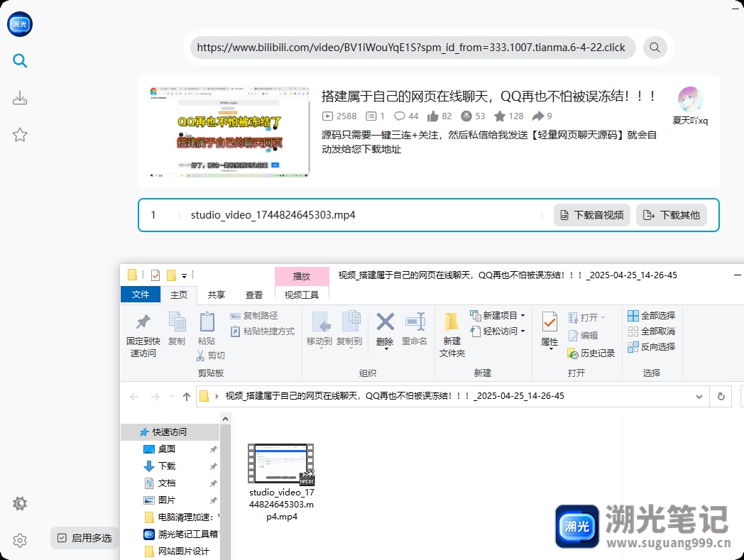Click the play count icon 2588
The width and height of the screenshot is (744, 560).
coord(327,116)
